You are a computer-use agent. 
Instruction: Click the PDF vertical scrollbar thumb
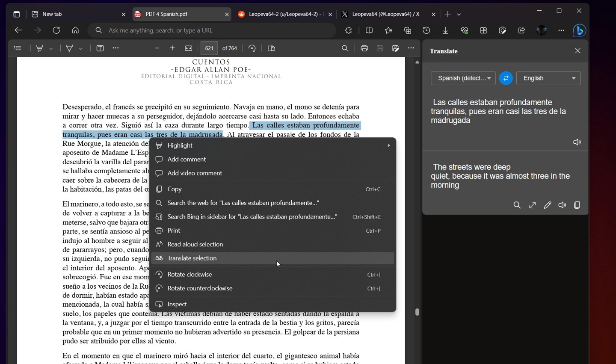417,312
